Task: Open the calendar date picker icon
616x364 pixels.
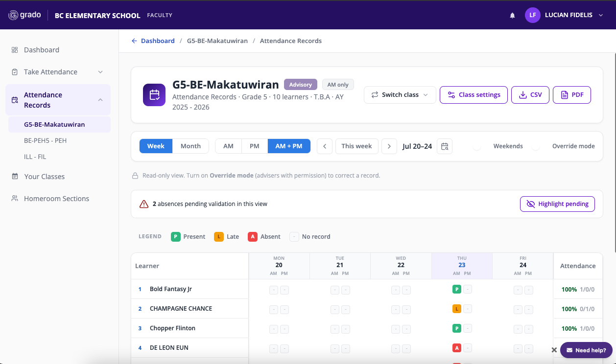Action: [x=445, y=146]
